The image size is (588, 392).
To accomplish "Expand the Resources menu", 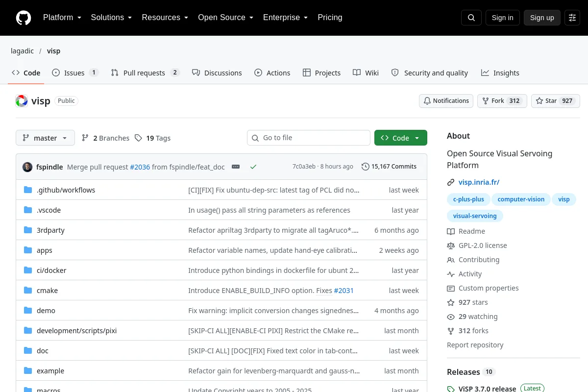I will 165,17.
